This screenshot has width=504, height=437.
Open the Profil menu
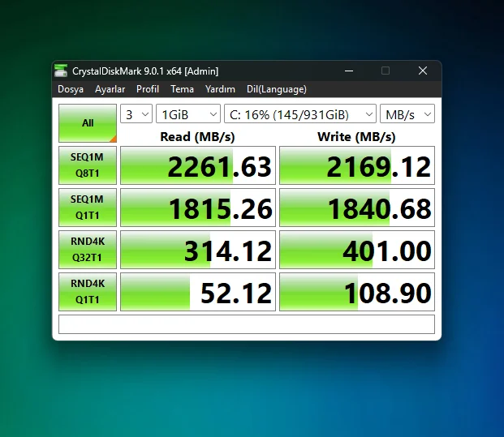click(148, 89)
